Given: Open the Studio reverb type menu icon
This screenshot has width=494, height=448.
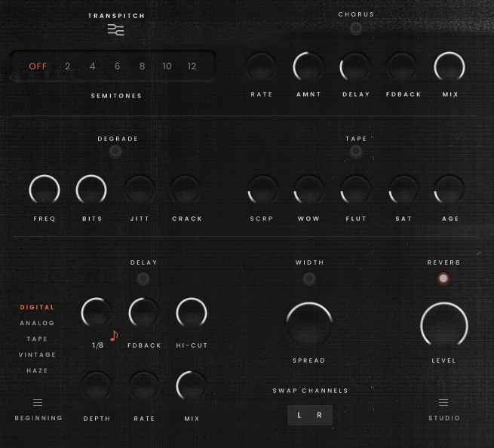Looking at the screenshot, I should point(443,402).
